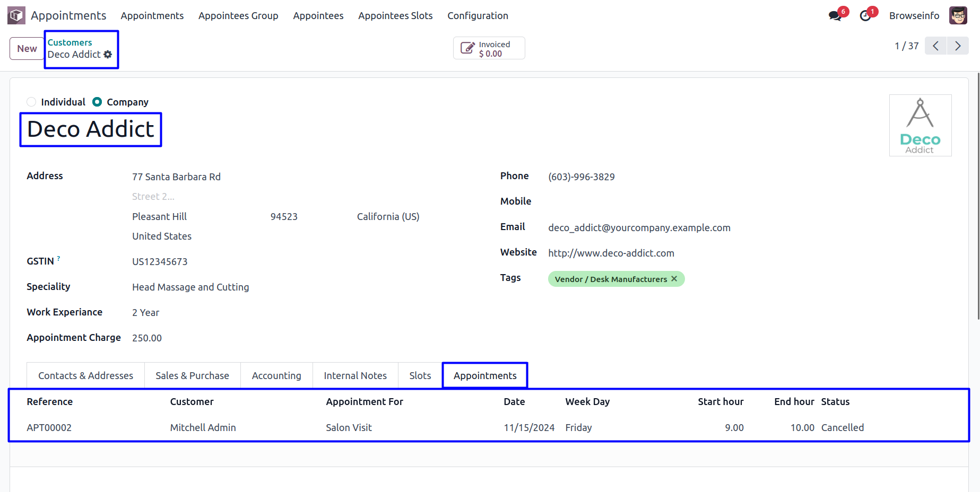Screen dimensions: 980x492
Task: Switch to the Slots tab
Action: pos(420,375)
